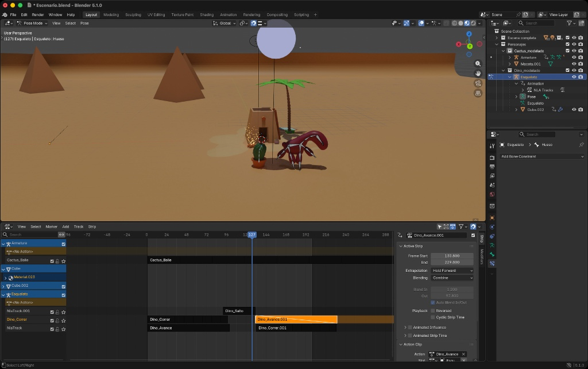Expand the NLA Tracks tree item
588x369 pixels.
pos(523,90)
